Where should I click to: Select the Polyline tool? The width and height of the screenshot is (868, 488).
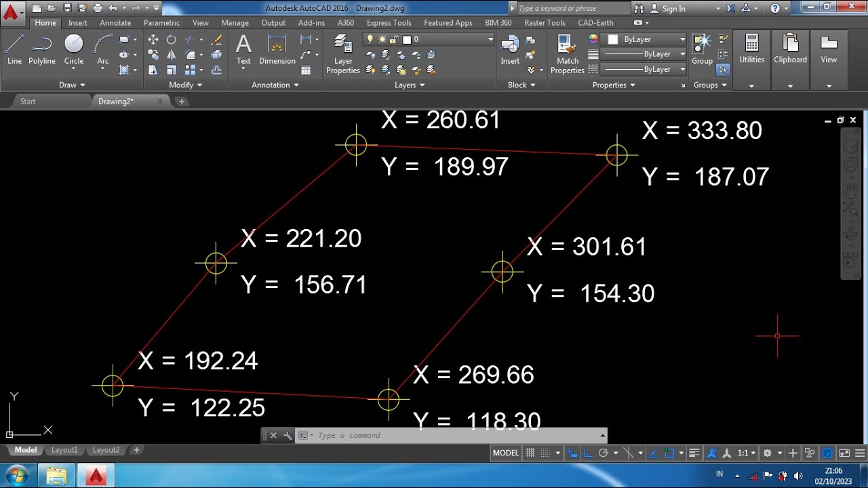point(41,50)
